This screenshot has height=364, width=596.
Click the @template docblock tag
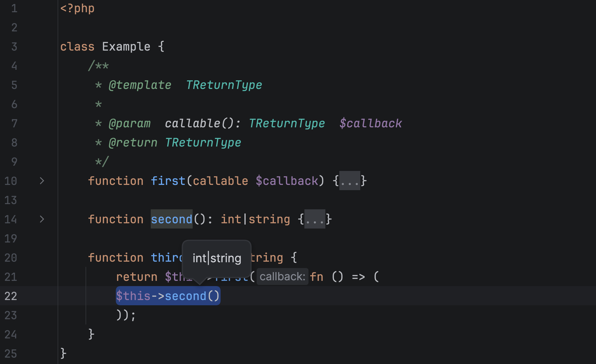(x=140, y=85)
